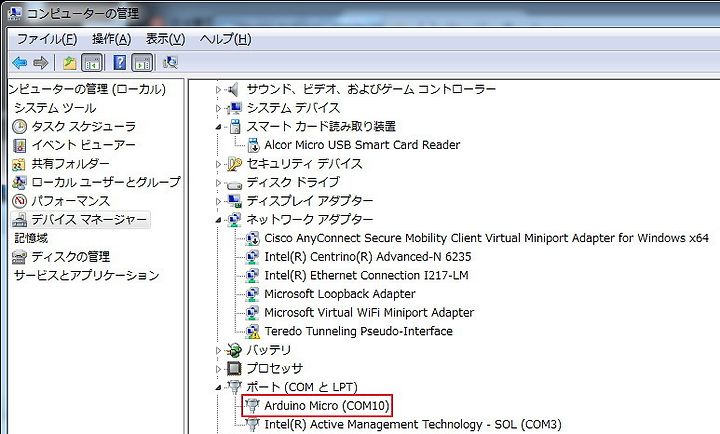Viewport: 720px width, 434px height.
Task: Click the プロセッサ chip icon
Action: (234, 368)
